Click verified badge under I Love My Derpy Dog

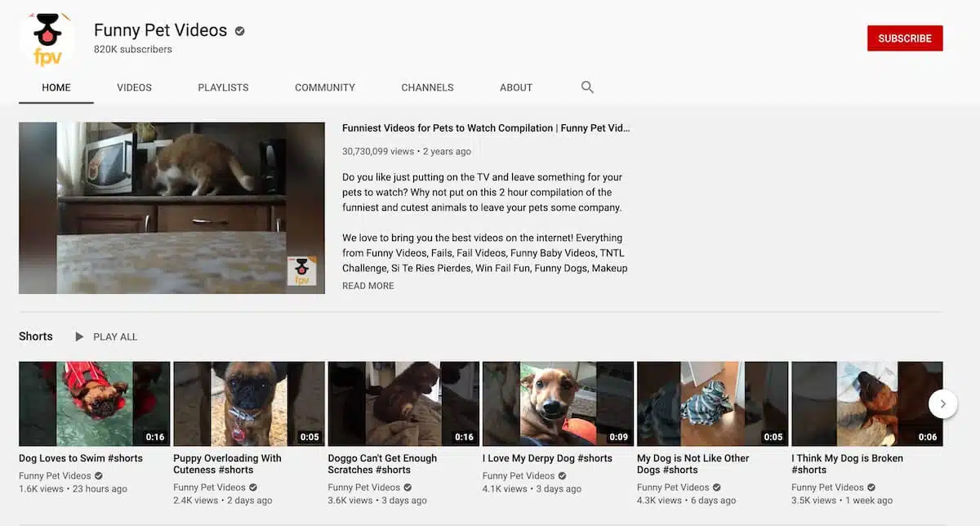point(562,475)
